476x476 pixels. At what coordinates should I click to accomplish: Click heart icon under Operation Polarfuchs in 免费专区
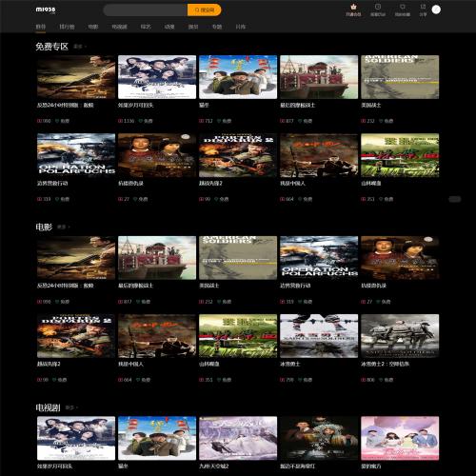(57, 199)
